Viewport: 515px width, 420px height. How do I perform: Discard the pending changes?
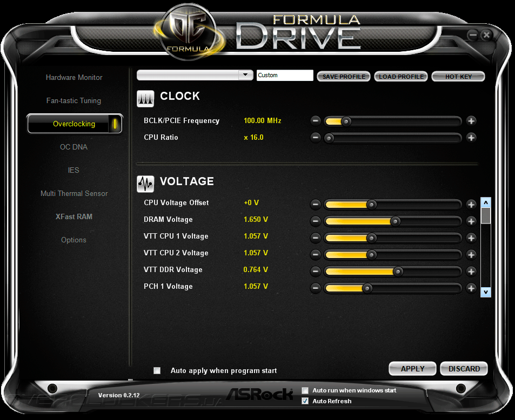[464, 369]
